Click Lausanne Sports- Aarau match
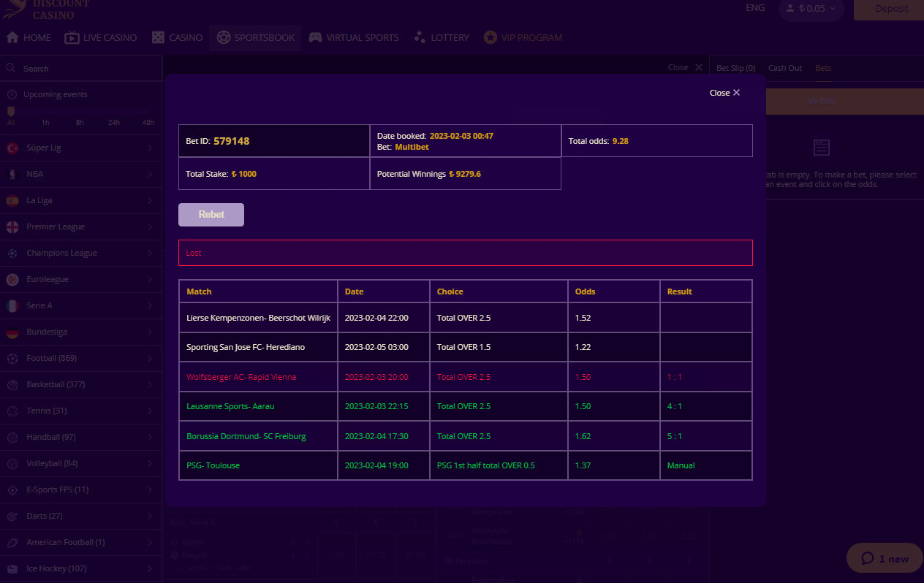Viewport: 924px width, 583px height. click(230, 406)
